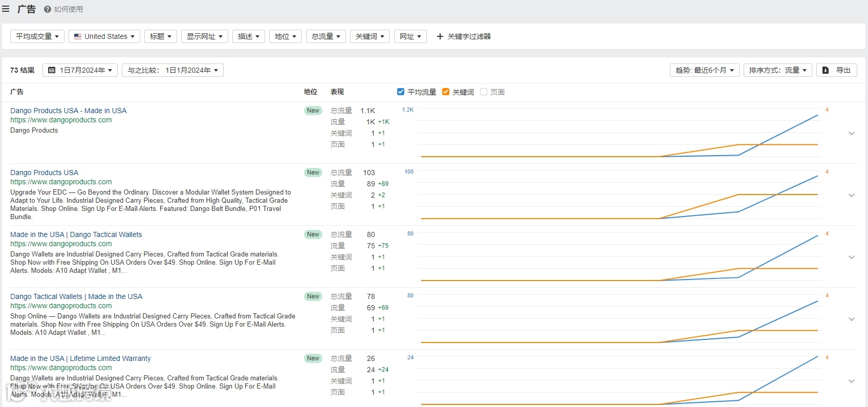The height and width of the screenshot is (407, 868).
Task: Open the 1日7月2024年 date dropdown
Action: click(x=80, y=70)
